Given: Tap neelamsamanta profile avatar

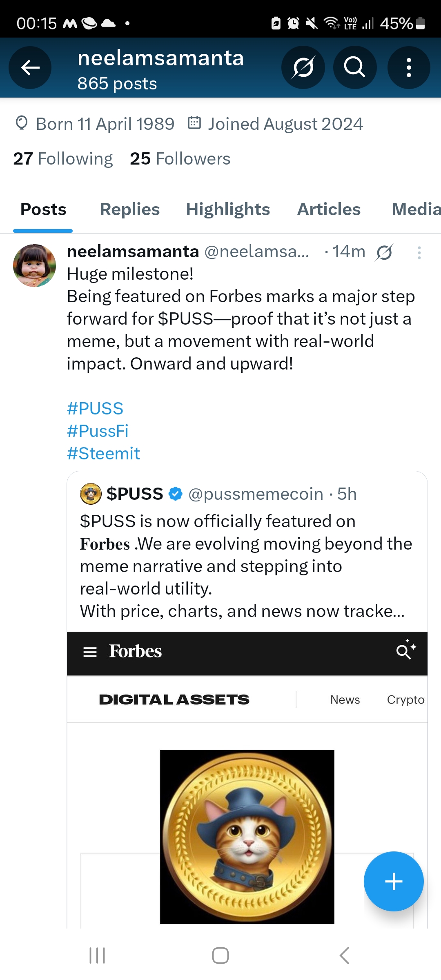Looking at the screenshot, I should tap(35, 266).
